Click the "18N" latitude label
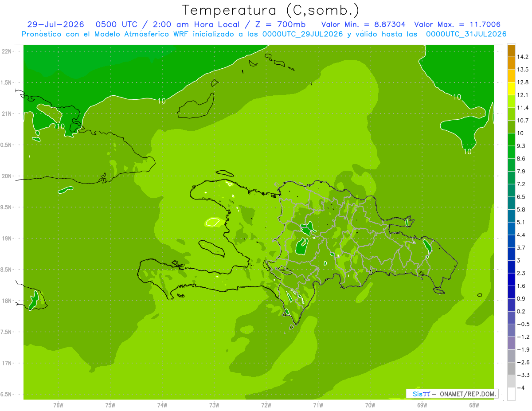 pos(7,301)
